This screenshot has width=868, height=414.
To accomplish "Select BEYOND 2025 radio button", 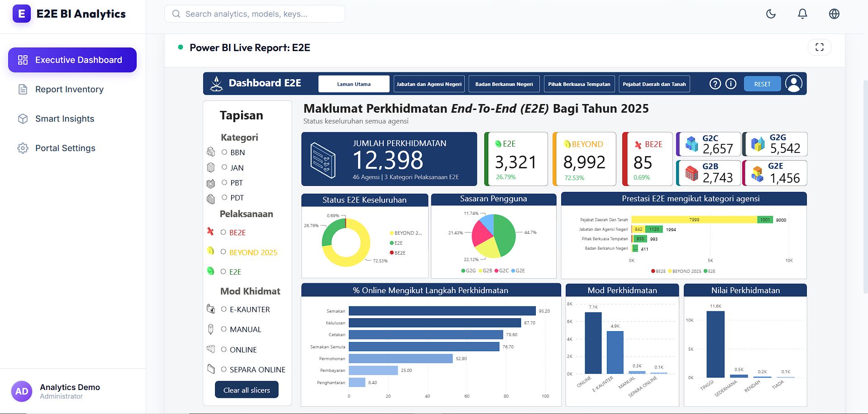I will pyautogui.click(x=223, y=252).
